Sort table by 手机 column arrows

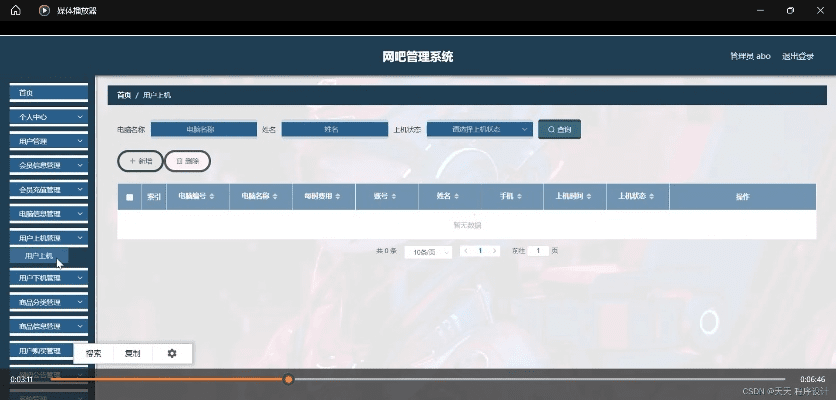(519, 197)
